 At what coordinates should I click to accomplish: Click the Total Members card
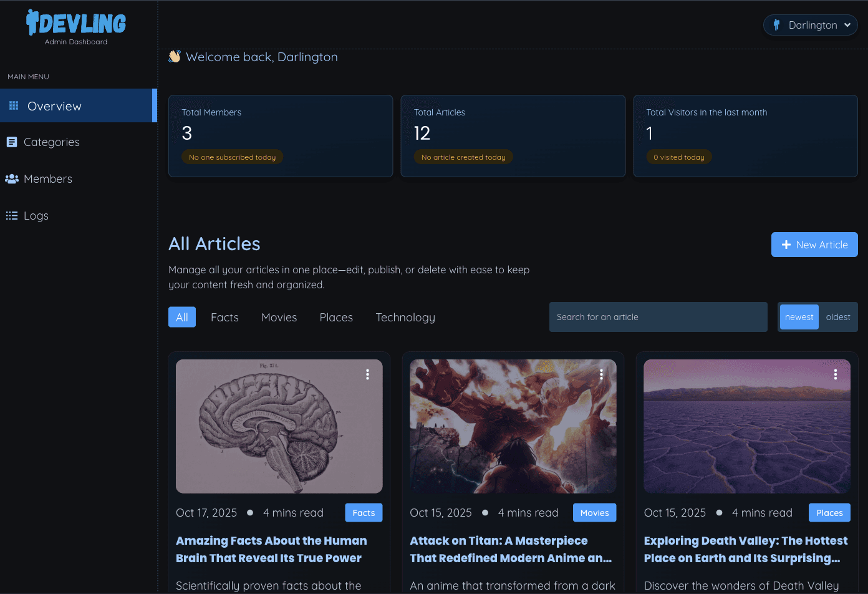[281, 136]
